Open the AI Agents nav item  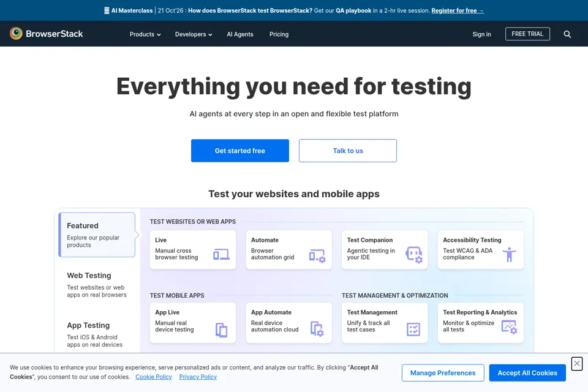[x=240, y=34]
